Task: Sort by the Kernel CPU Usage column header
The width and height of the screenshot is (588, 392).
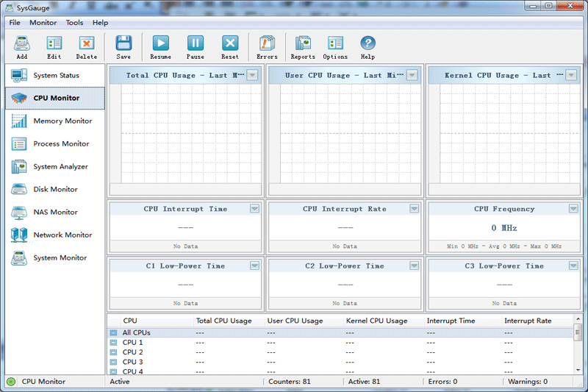Action: (x=376, y=321)
